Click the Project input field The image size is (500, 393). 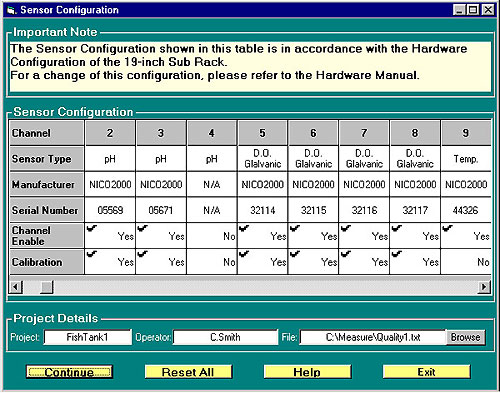pyautogui.click(x=88, y=337)
